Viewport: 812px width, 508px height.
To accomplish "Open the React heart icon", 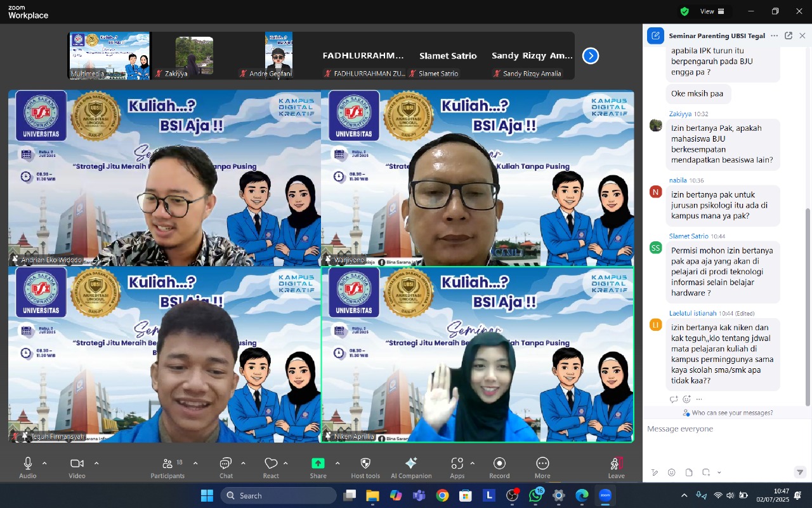I will pyautogui.click(x=271, y=464).
